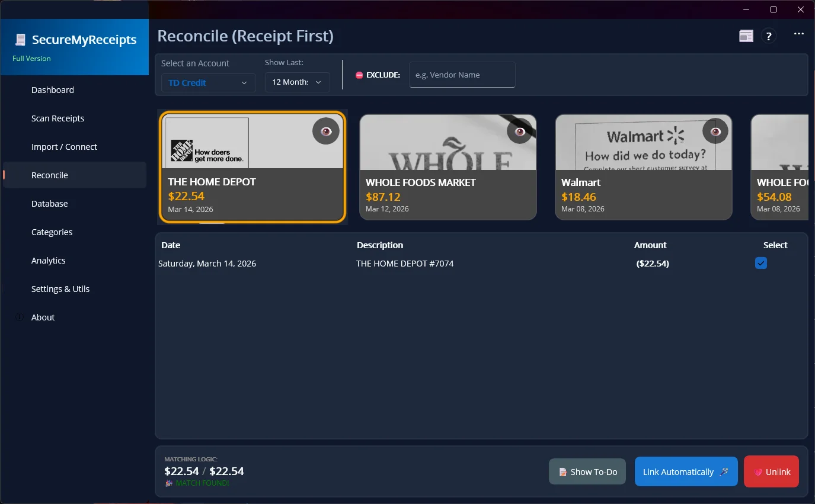This screenshot has width=815, height=504.
Task: Expand the Show Last 12 Months dropdown
Action: [x=297, y=82]
